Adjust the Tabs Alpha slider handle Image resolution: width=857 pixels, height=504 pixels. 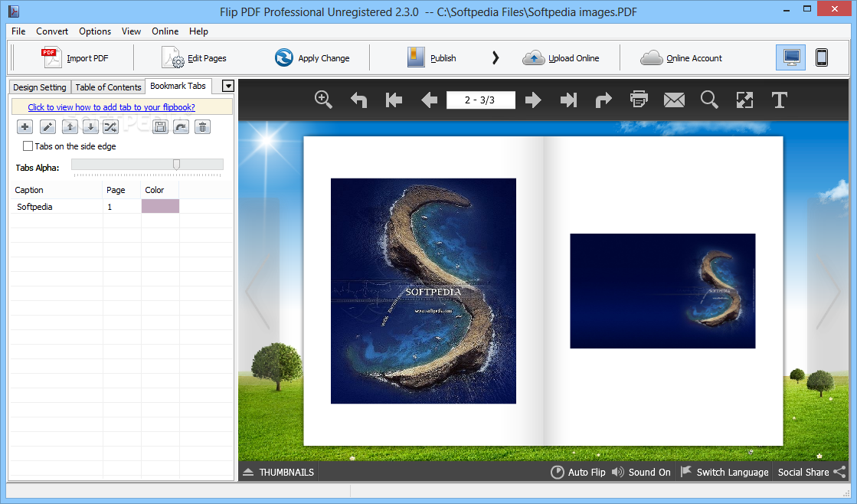point(177,165)
